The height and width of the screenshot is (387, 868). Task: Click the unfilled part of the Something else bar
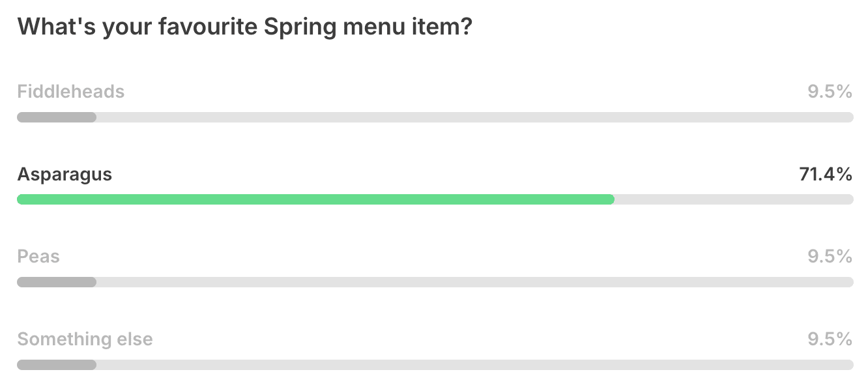click(x=475, y=365)
